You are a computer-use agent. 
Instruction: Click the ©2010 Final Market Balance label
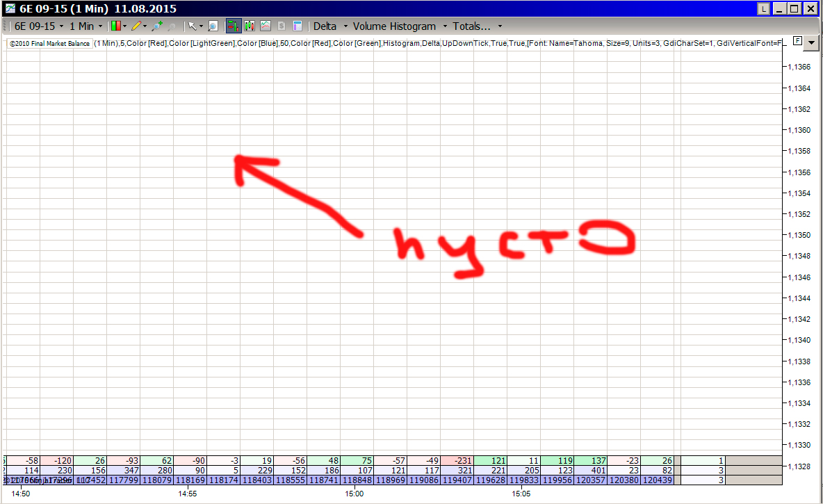tap(50, 44)
